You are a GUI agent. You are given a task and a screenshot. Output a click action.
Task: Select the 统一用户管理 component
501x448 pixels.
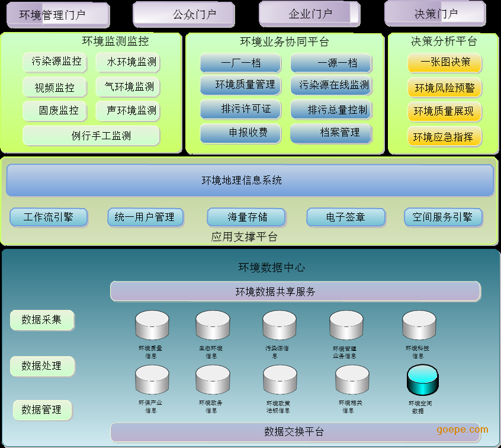[x=145, y=217]
